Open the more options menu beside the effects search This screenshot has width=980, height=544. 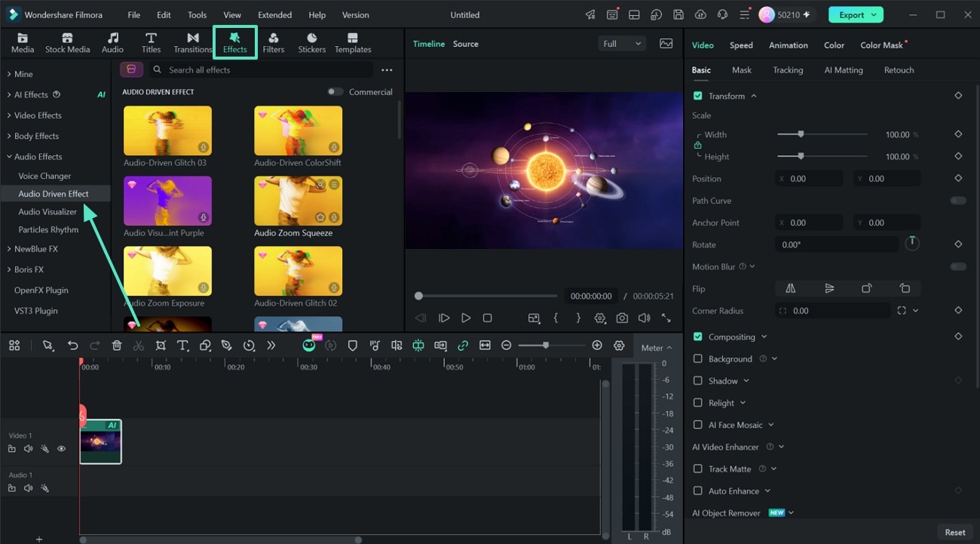tap(387, 70)
